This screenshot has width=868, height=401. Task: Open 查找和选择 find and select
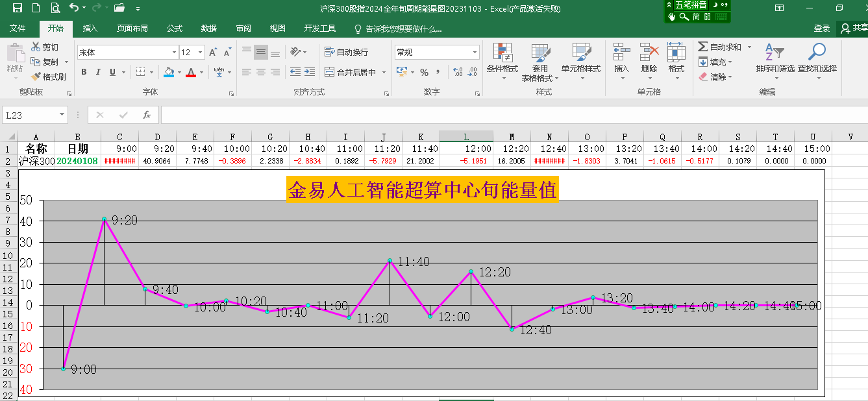click(817, 62)
